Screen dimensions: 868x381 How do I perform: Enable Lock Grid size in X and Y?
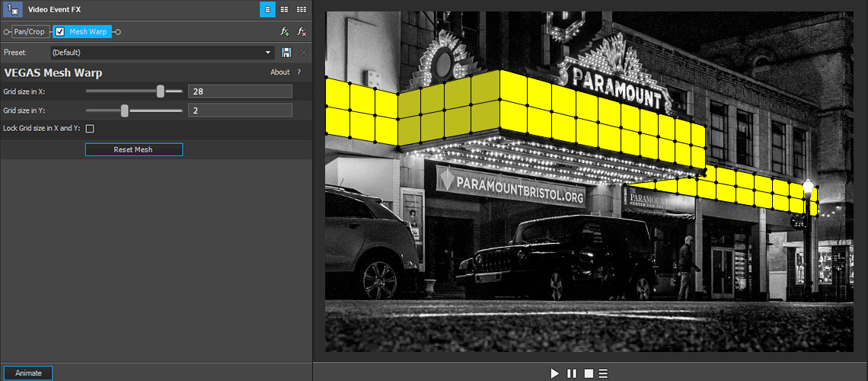(x=90, y=129)
